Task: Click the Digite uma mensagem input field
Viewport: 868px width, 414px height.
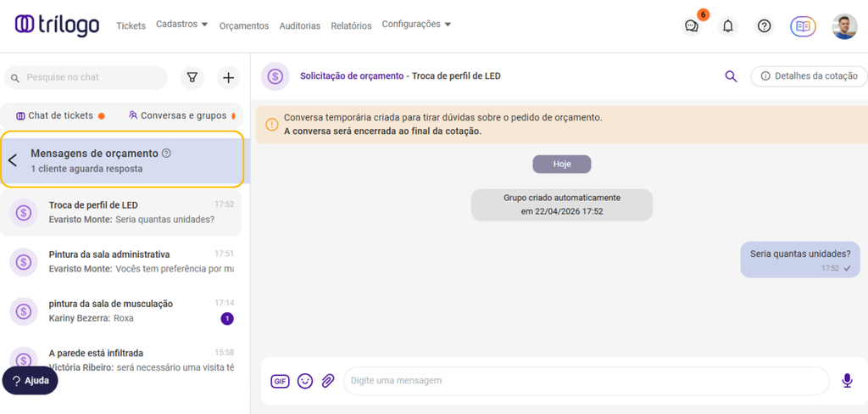Action: pyautogui.click(x=585, y=381)
